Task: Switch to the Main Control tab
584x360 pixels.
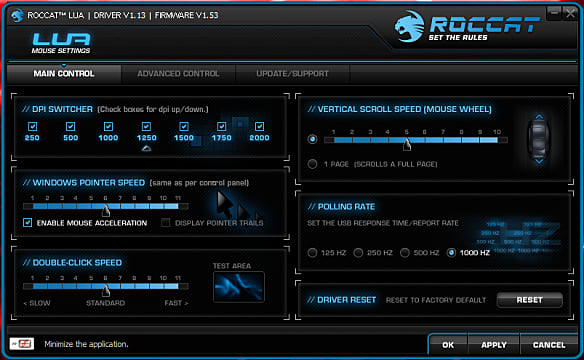Action: tap(64, 74)
